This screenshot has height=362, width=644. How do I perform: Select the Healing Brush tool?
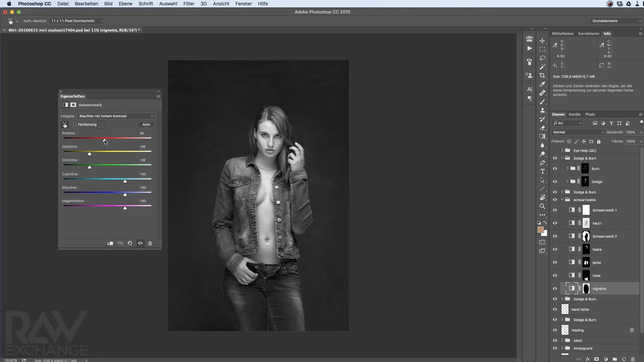click(542, 93)
